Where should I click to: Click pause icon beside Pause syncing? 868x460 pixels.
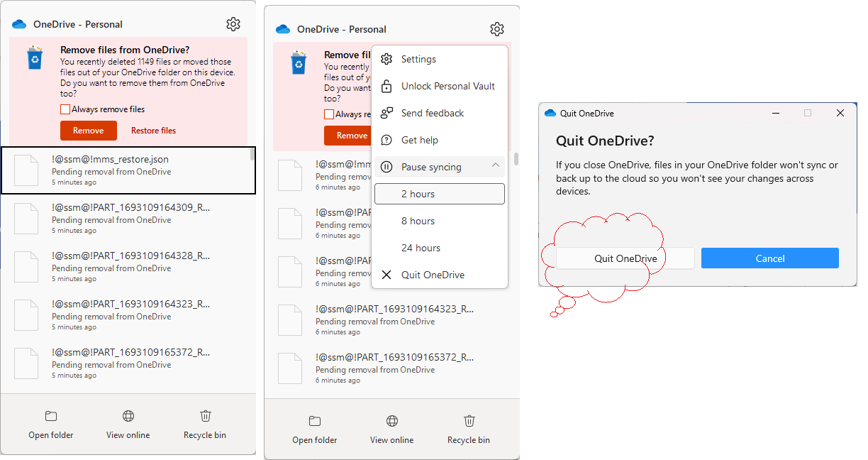point(386,167)
